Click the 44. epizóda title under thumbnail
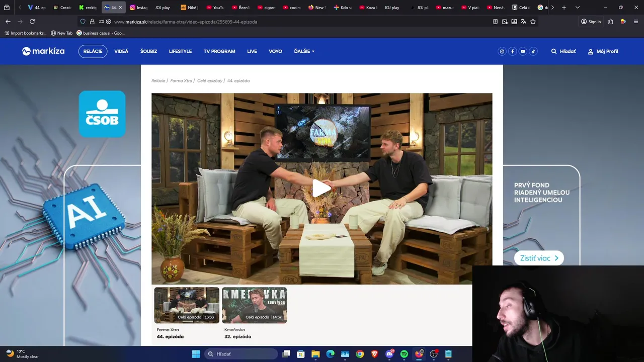The width and height of the screenshot is (644, 362). click(x=170, y=336)
